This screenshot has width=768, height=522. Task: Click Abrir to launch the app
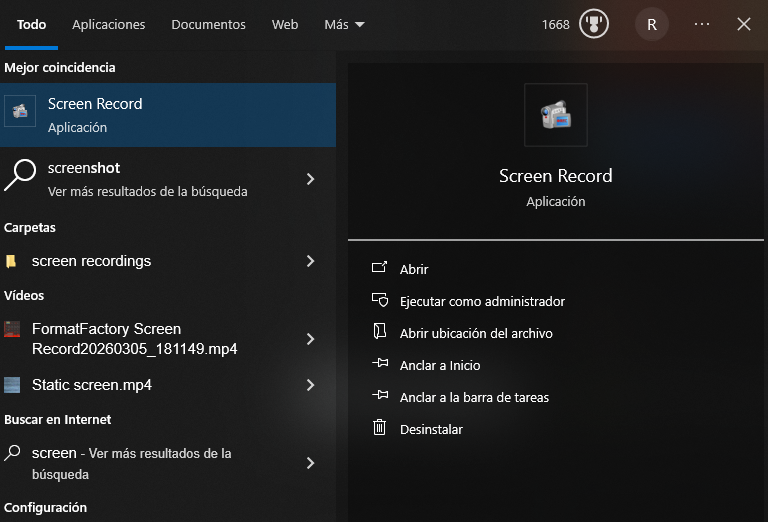(414, 269)
